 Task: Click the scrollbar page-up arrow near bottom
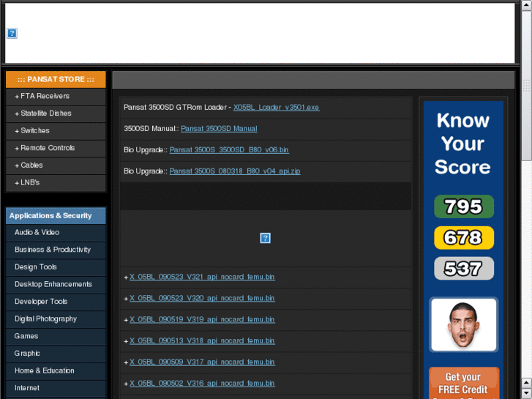click(x=527, y=383)
